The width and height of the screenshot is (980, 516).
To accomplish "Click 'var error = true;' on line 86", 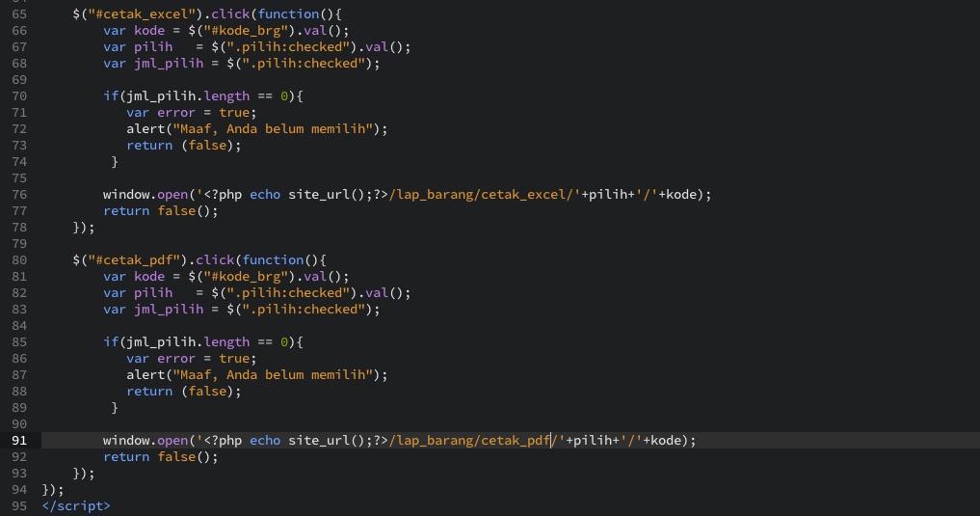I will click(x=191, y=359).
